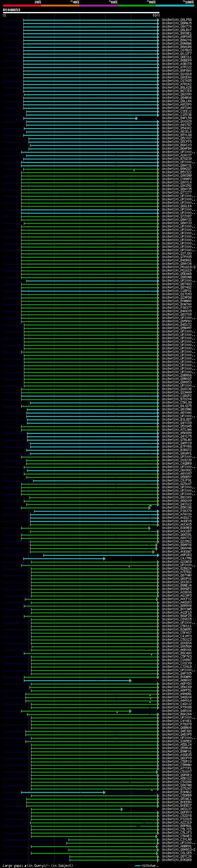Image resolution: width=197 pixels, height=868 pixels.
Task: Select the UniRef100_Q8TC24 label
Action: (177, 857)
